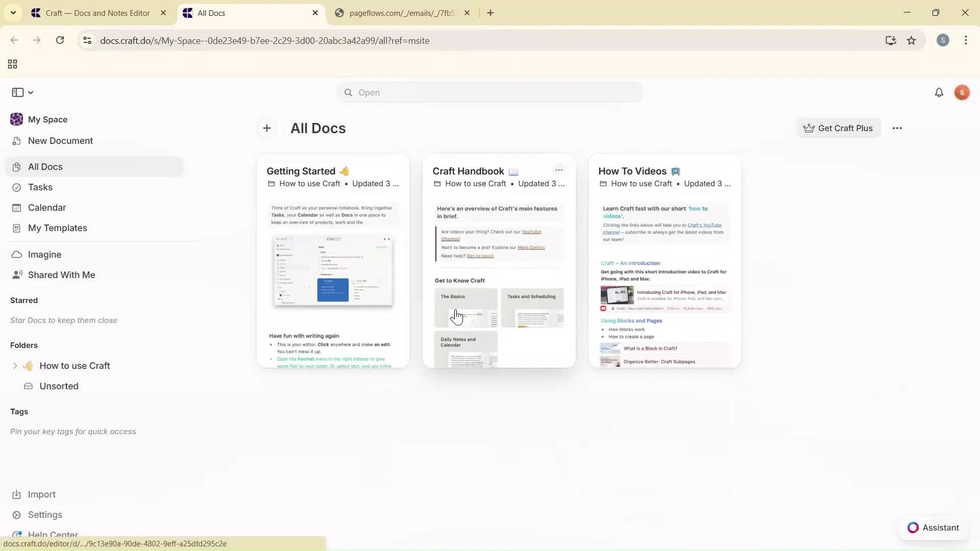This screenshot has width=980, height=551.
Task: Open the Imagine section
Action: tap(45, 254)
